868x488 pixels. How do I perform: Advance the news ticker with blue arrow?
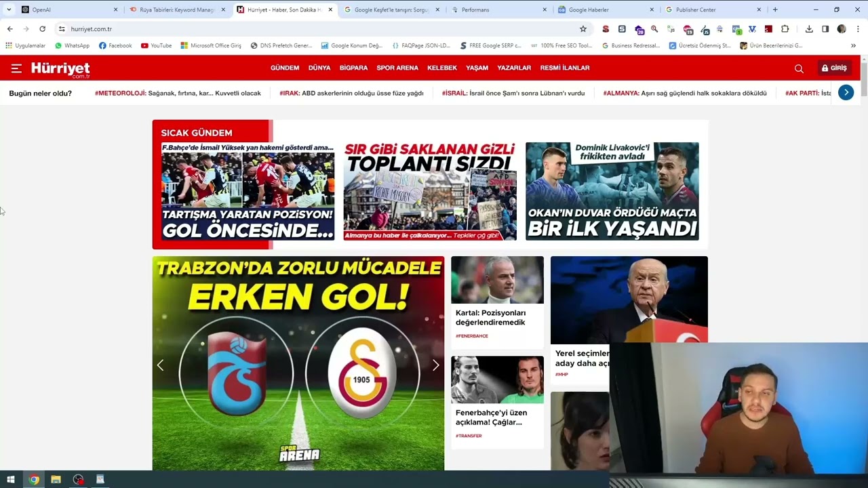tap(846, 93)
